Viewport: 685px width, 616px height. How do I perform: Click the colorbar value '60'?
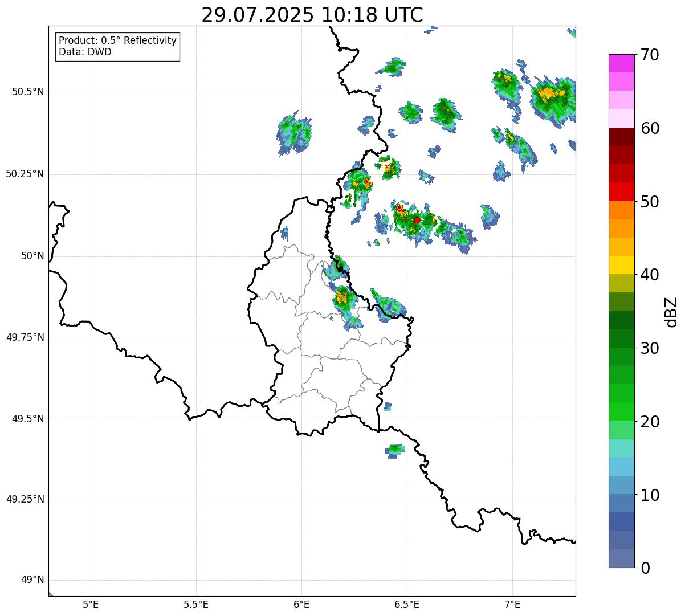(x=650, y=128)
